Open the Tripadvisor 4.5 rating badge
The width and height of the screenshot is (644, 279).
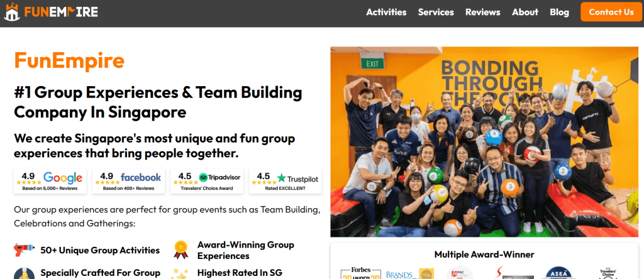[207, 181]
